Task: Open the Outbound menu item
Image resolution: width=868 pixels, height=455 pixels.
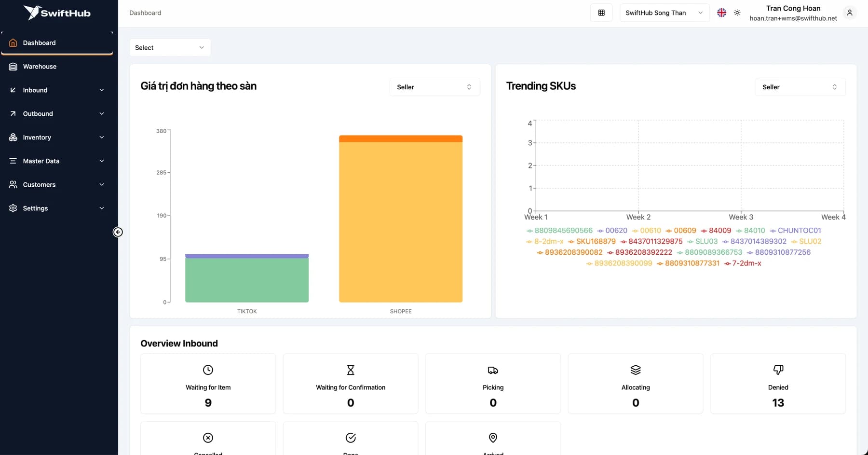Action: [57, 114]
